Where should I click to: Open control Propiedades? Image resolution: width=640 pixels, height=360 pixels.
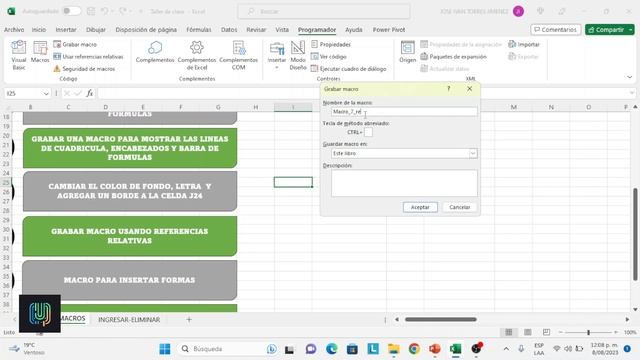pos(331,44)
